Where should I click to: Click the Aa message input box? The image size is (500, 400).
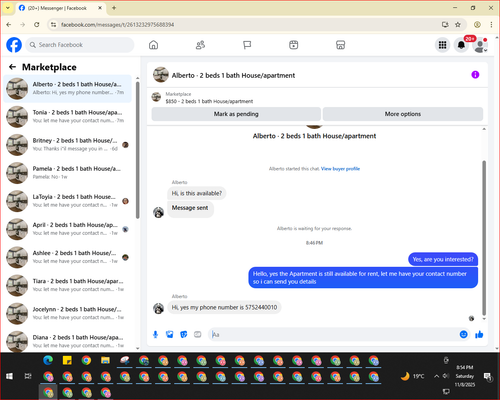[x=333, y=334]
